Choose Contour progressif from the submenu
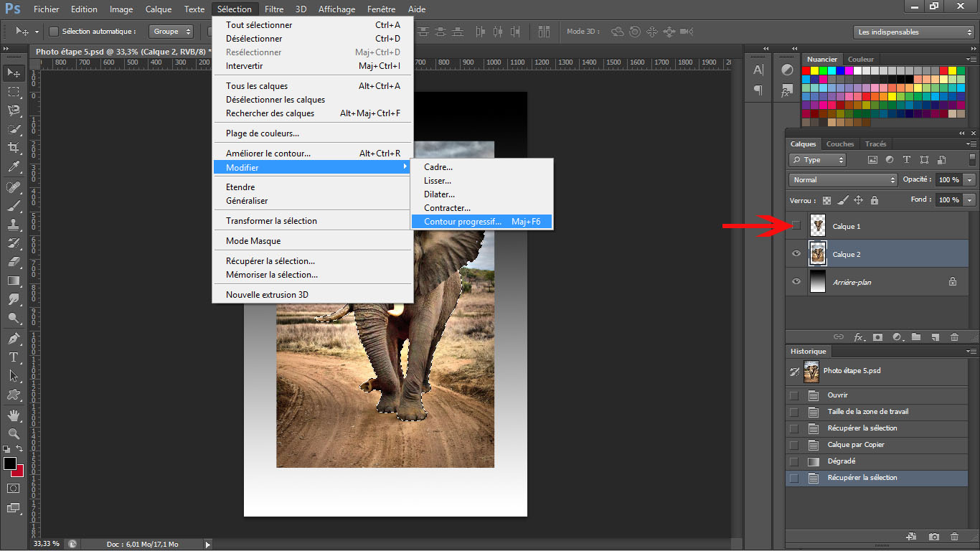 coord(482,222)
